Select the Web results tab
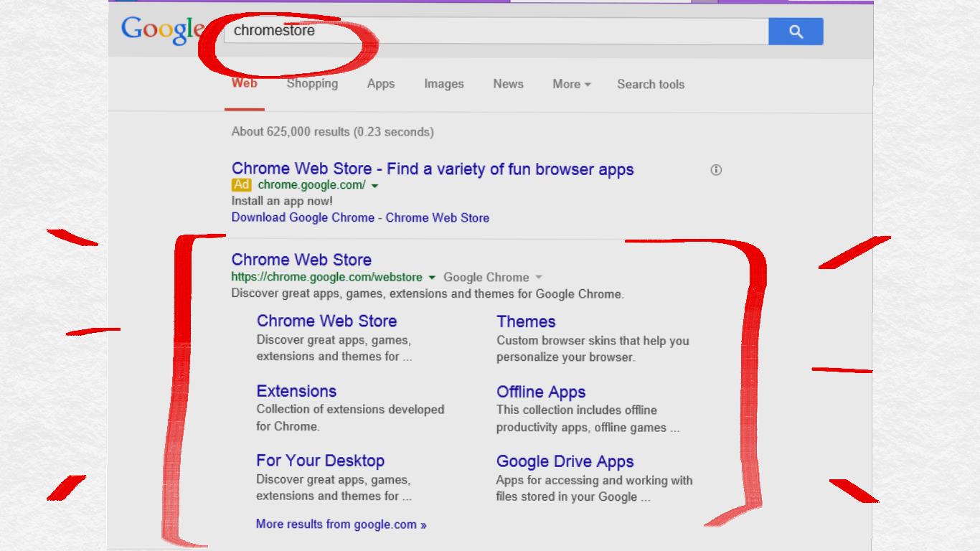 pos(245,83)
